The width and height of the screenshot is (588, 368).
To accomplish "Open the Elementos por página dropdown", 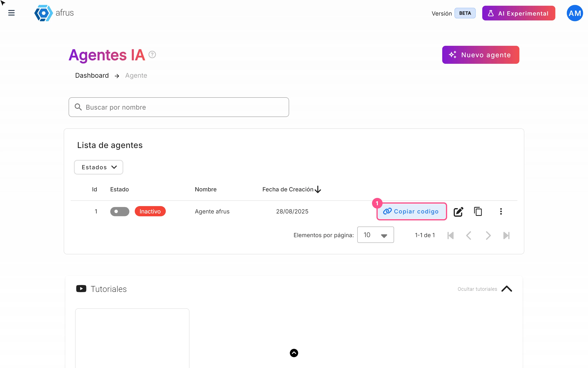I will point(375,235).
